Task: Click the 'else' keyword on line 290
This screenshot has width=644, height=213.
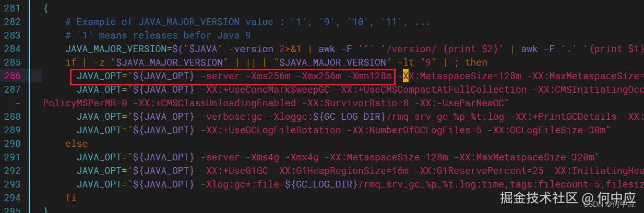Action: point(76,144)
